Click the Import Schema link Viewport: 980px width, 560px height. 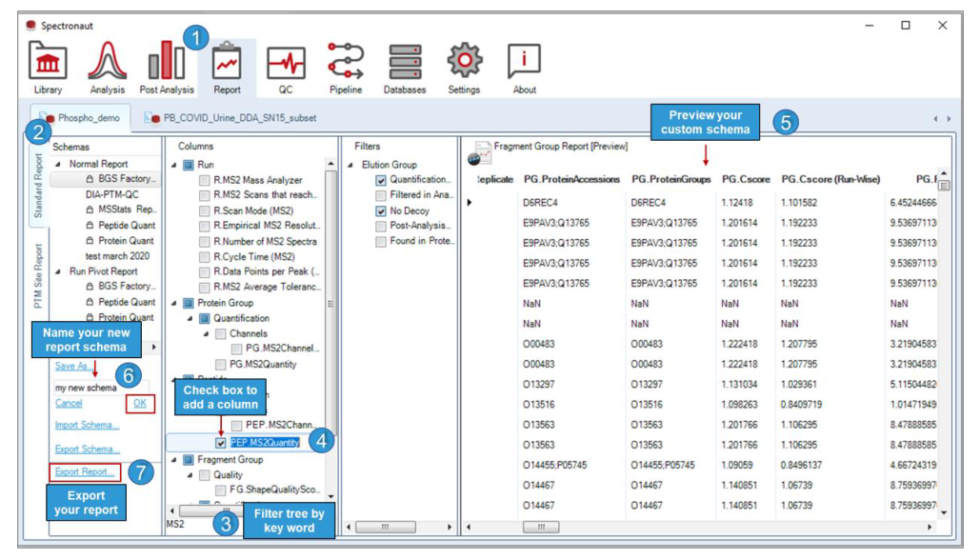click(87, 425)
